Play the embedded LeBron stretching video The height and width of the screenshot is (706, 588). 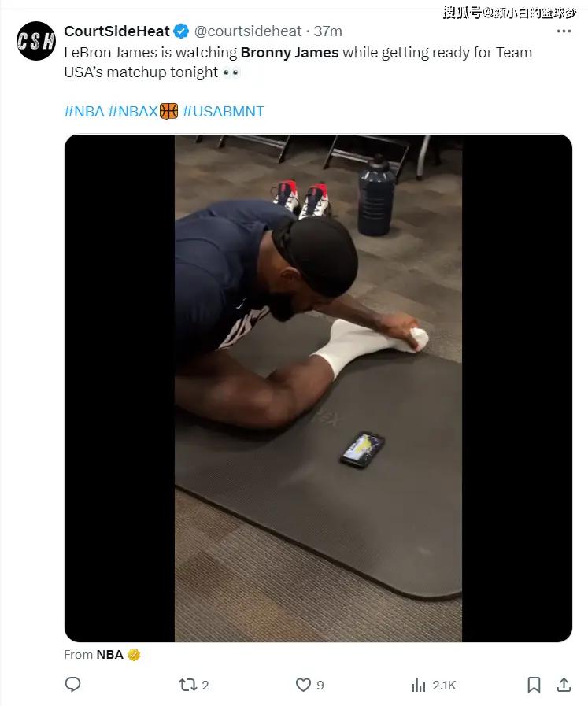pos(318,388)
